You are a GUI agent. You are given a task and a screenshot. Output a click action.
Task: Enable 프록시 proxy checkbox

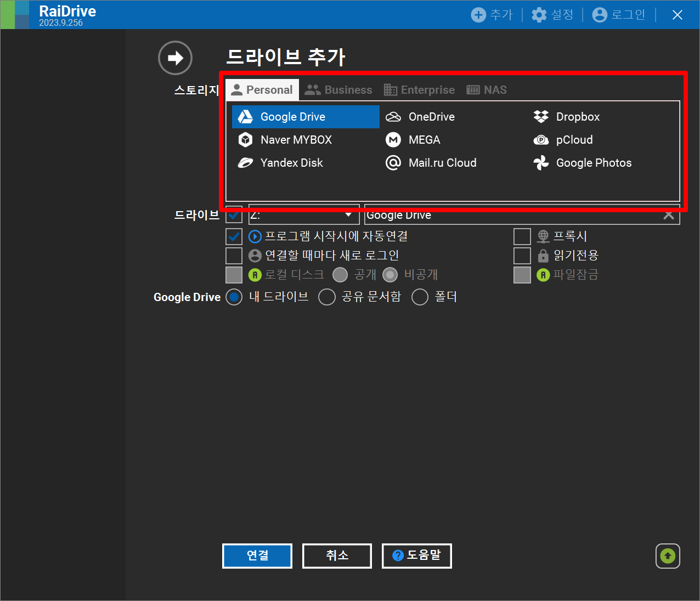point(522,236)
